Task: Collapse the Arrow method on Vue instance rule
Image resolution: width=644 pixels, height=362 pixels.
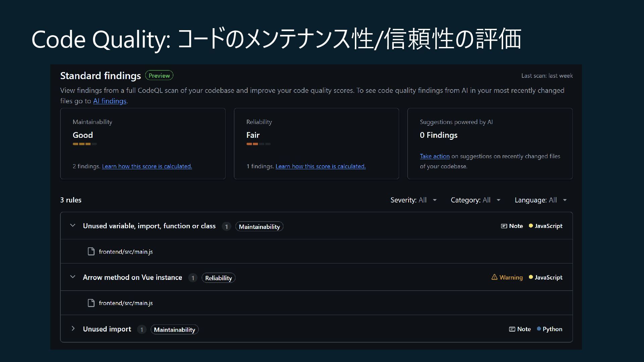Action: click(x=72, y=277)
